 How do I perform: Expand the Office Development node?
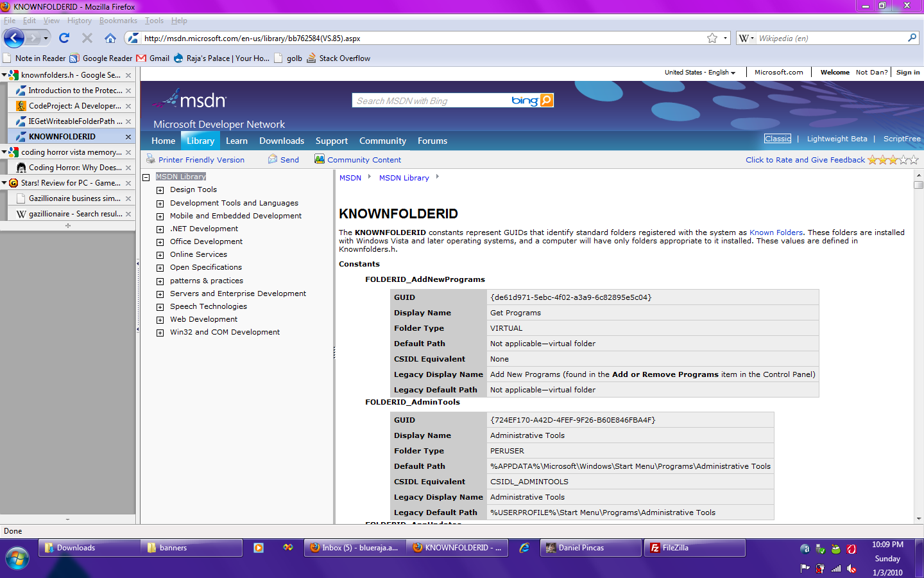(160, 242)
